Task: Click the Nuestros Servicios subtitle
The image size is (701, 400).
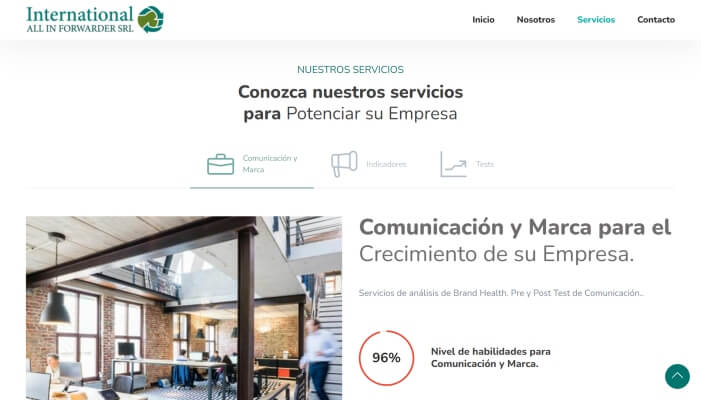Action: tap(350, 70)
